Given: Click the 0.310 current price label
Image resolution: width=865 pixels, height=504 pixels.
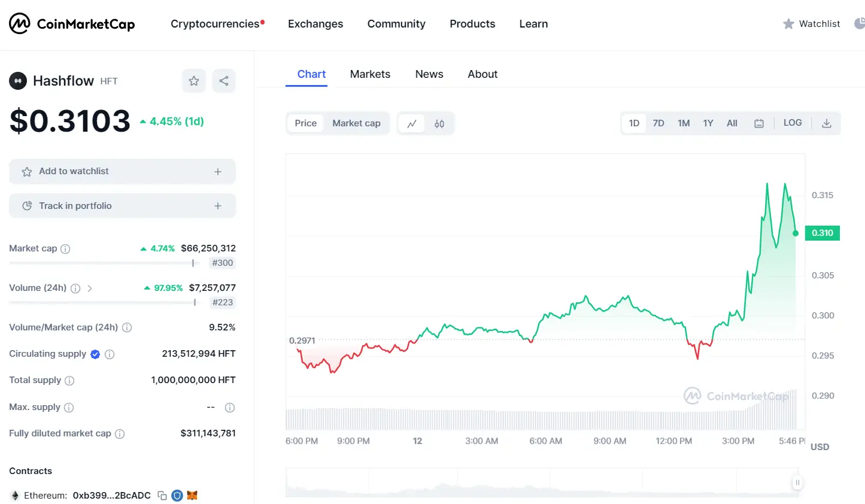Looking at the screenshot, I should point(822,233).
